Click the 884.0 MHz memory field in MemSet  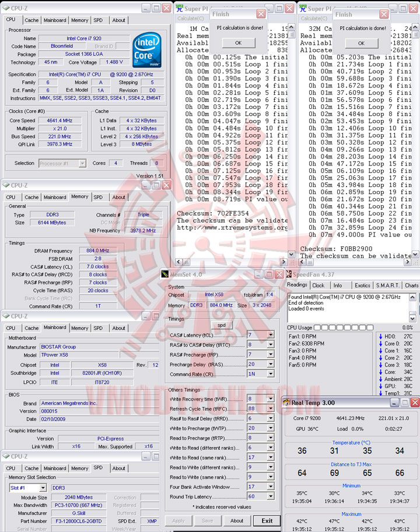221,305
